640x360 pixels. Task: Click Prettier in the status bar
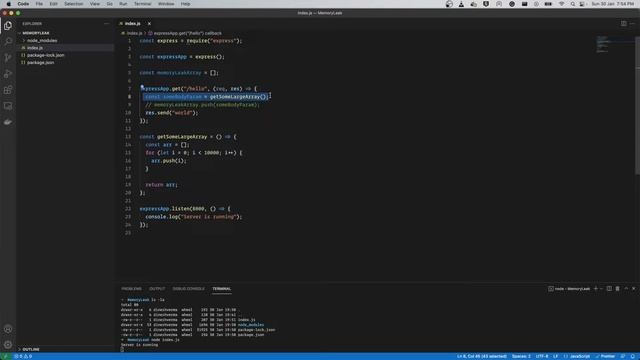click(605, 356)
